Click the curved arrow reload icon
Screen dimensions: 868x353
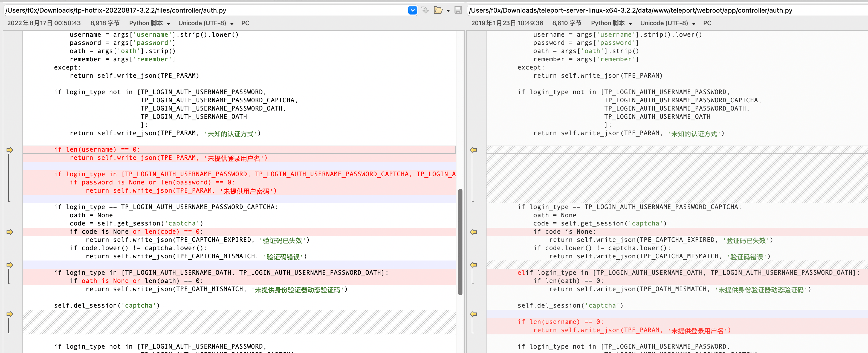tap(425, 10)
